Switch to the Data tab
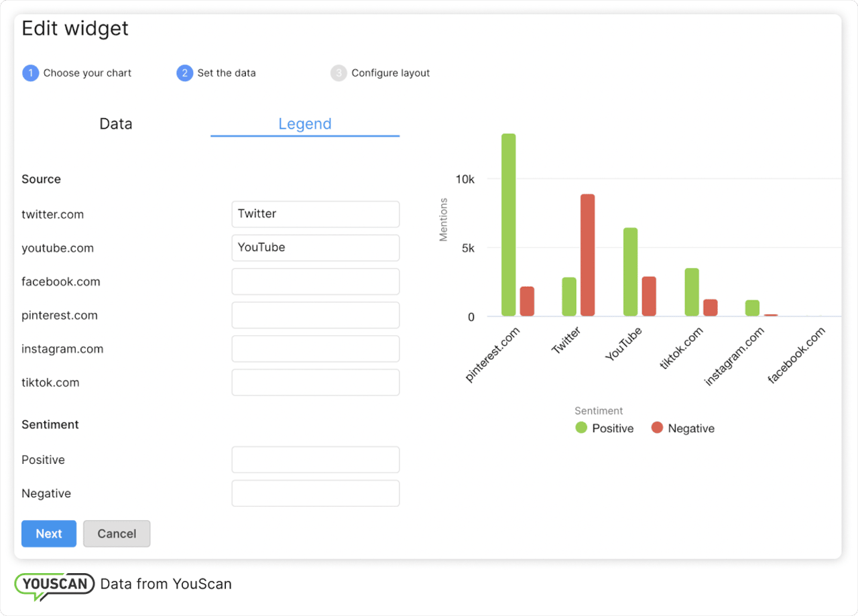Image resolution: width=858 pixels, height=616 pixels. pos(116,124)
